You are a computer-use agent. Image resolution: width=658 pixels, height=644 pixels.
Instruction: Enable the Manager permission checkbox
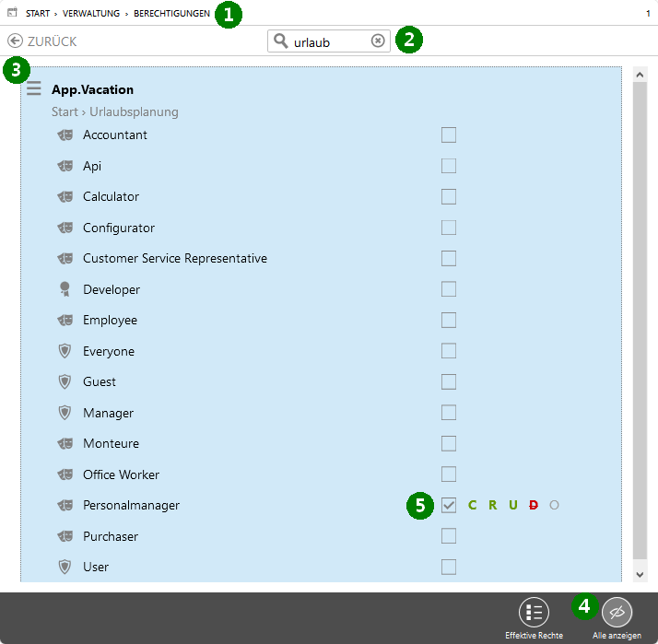click(x=449, y=413)
